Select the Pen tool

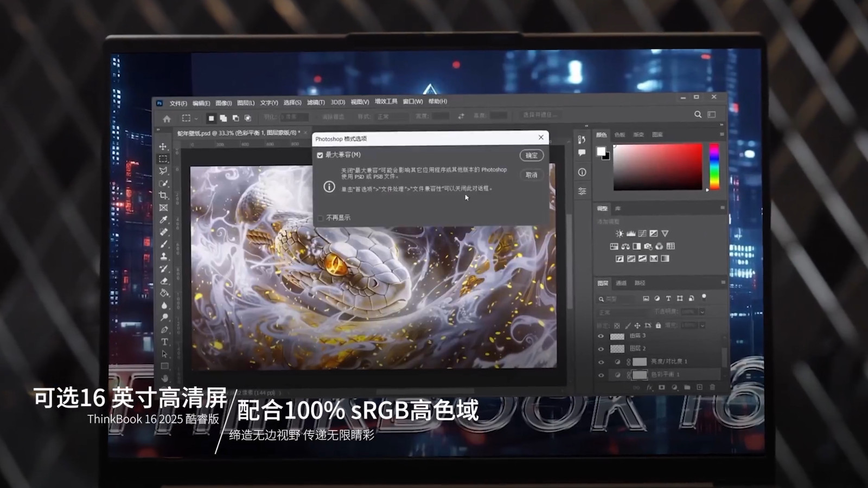pos(164,330)
